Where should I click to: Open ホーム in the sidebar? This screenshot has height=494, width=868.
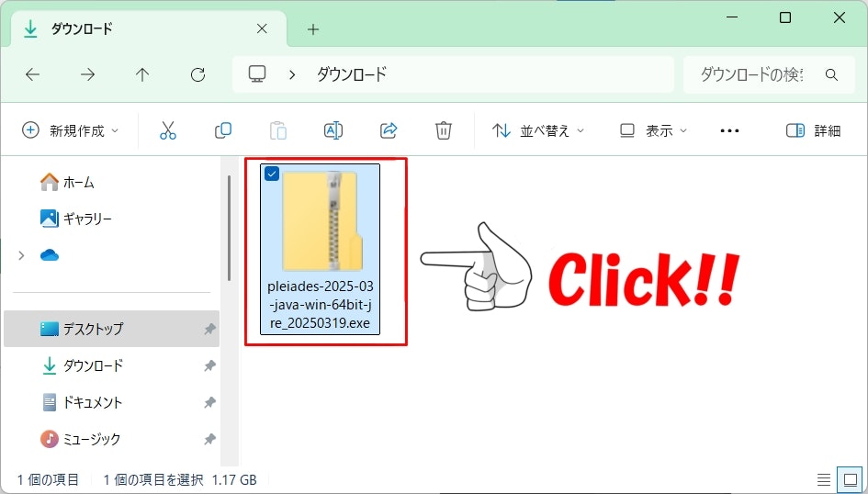[x=67, y=182]
